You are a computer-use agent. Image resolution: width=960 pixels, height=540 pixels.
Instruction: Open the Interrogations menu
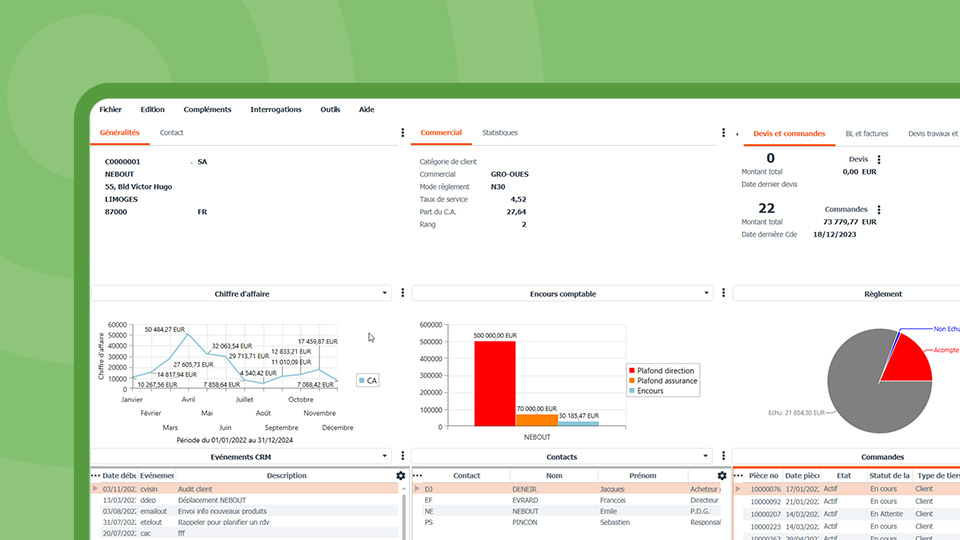(x=275, y=110)
